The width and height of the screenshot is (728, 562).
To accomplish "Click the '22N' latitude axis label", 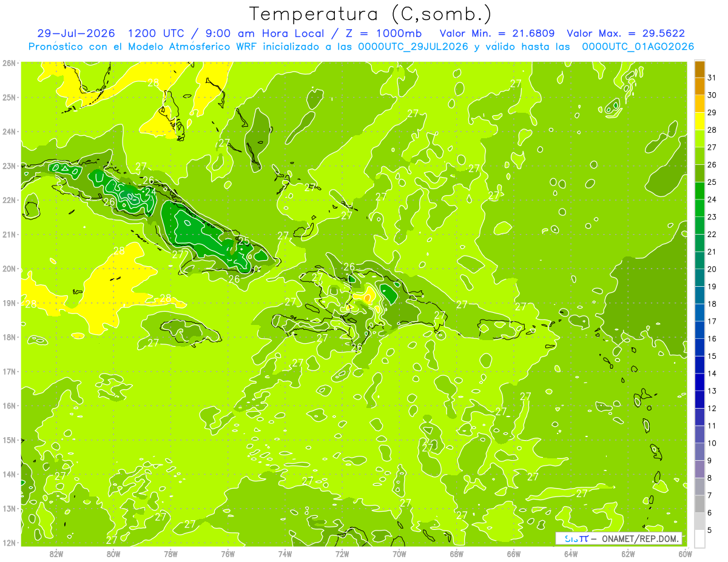I will pyautogui.click(x=9, y=200).
